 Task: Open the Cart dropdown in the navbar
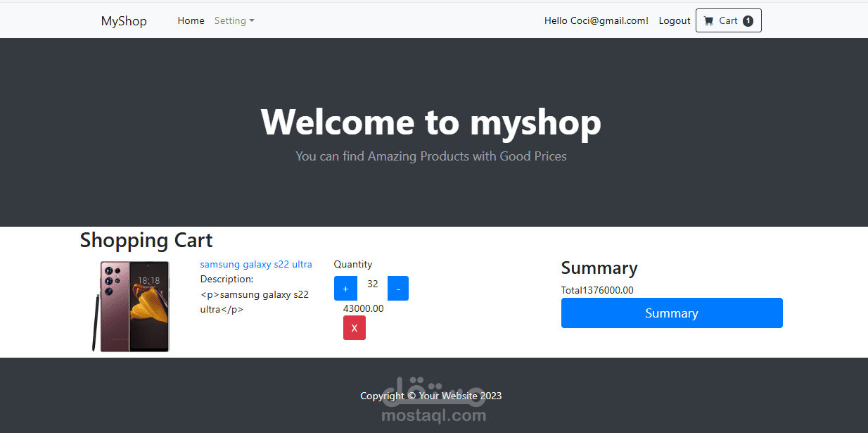point(728,20)
